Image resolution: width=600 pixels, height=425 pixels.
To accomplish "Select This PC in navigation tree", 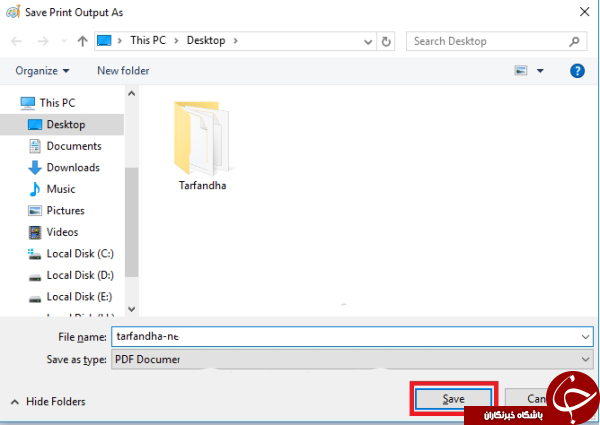I will tap(57, 103).
